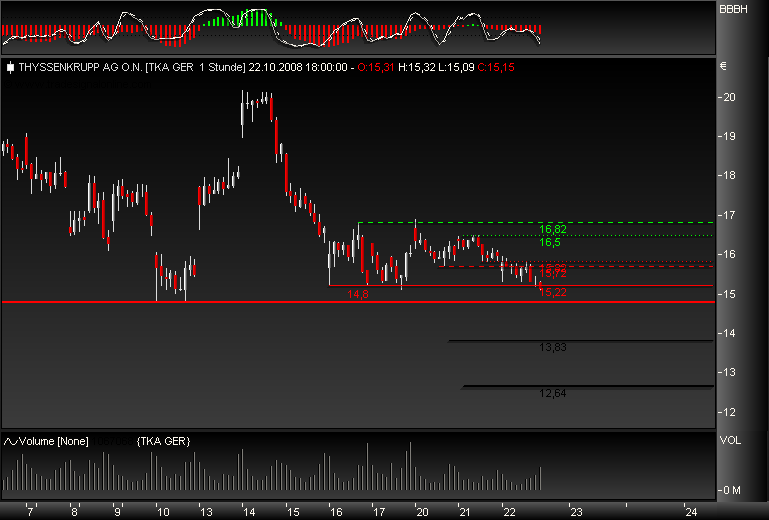The height and width of the screenshot is (520, 769).
Task: Select the 15,22 price level label
Action: point(553,291)
